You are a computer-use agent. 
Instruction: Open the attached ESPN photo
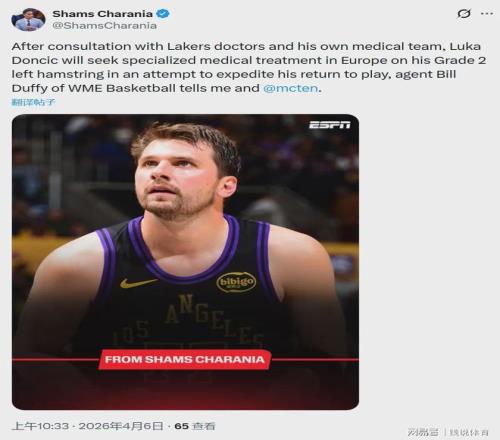pos(185,262)
